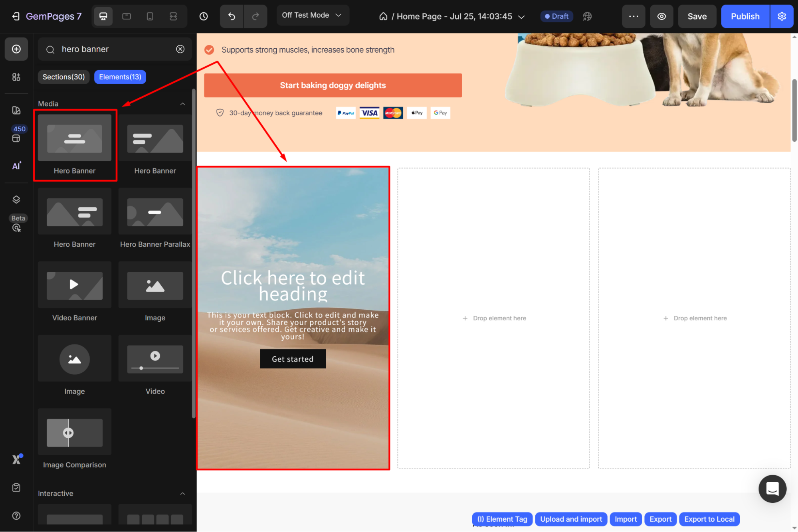Open the AI assistant sidebar icon
This screenshot has width=798, height=532.
16,166
